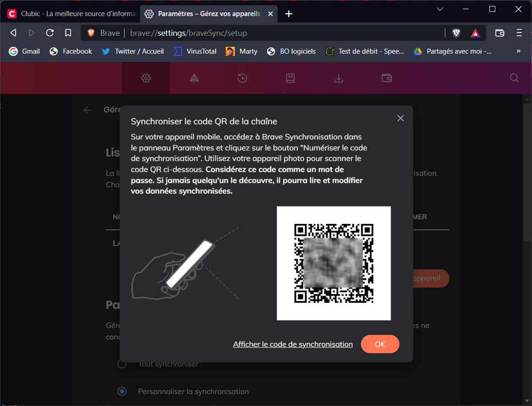The image size is (532, 406).
Task: Open the Bookmarks section icon
Action: pyautogui.click(x=290, y=78)
